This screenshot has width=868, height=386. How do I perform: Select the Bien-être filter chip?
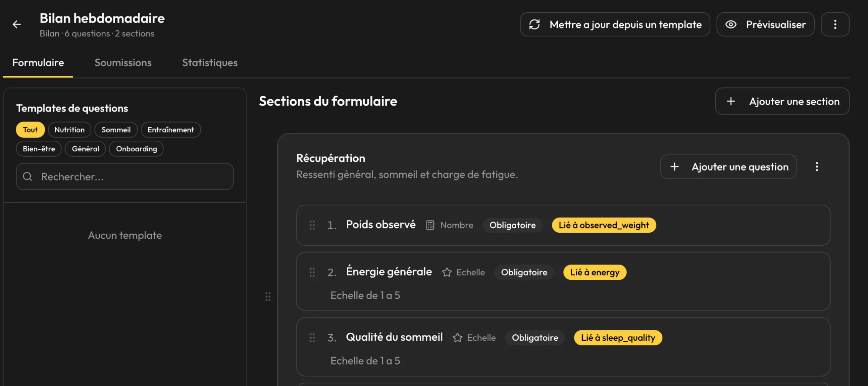click(39, 149)
